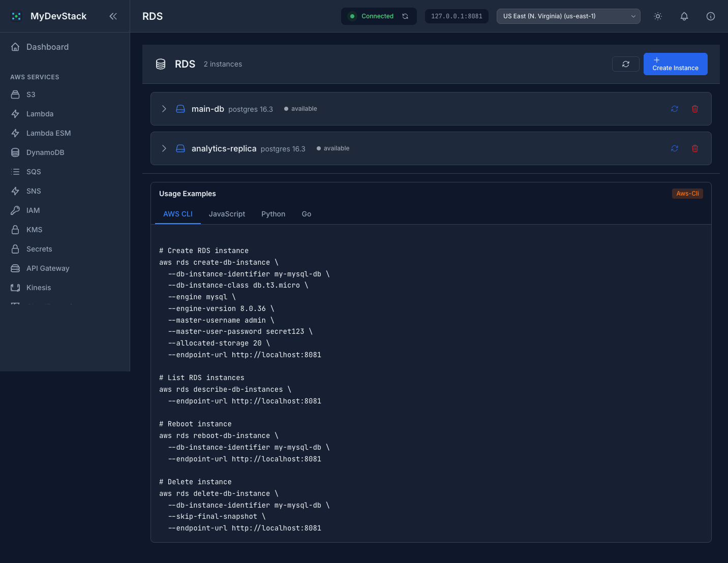Open S3 service in sidebar
728x563 pixels.
[65, 95]
